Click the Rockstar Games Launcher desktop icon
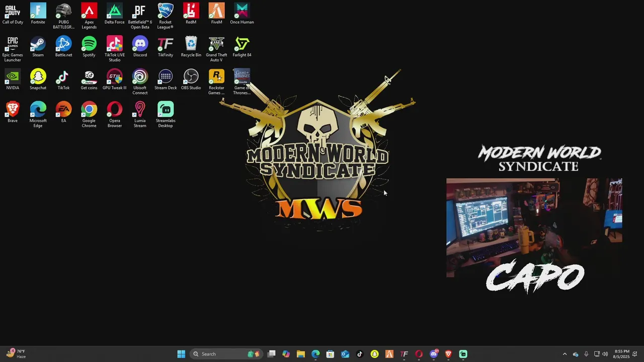Viewport: 644px width, 362px height. coord(216,82)
